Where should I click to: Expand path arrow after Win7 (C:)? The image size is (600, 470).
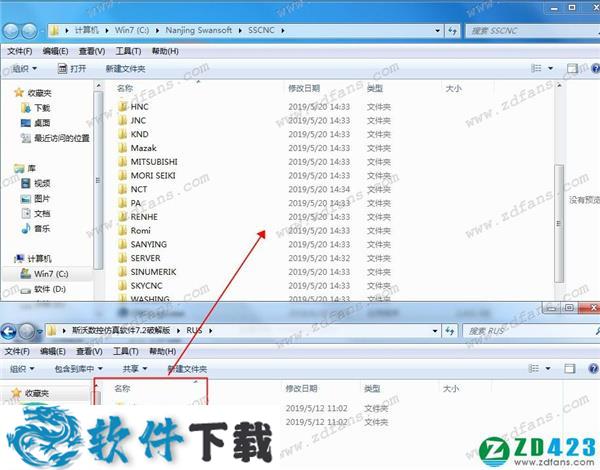tap(157, 30)
